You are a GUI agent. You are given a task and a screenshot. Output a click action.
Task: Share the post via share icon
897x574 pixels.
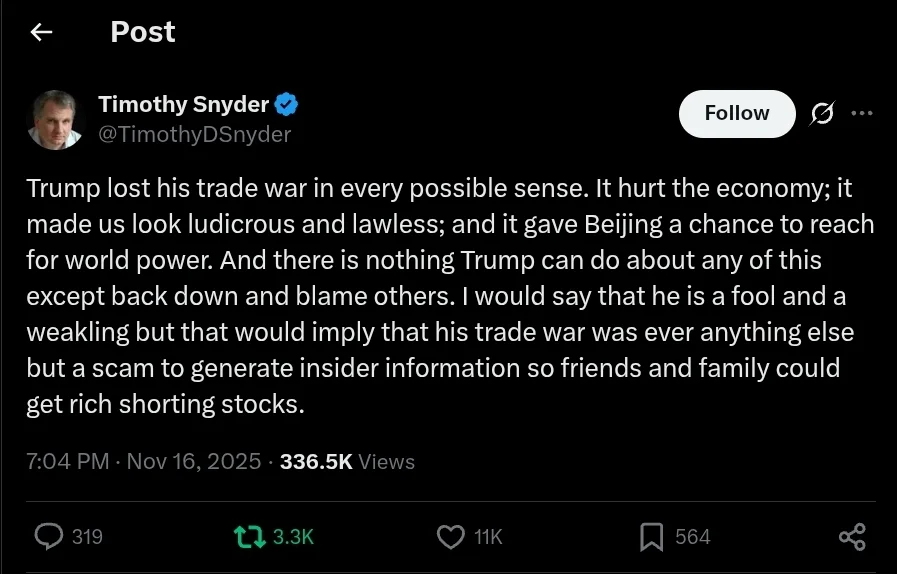coord(852,537)
